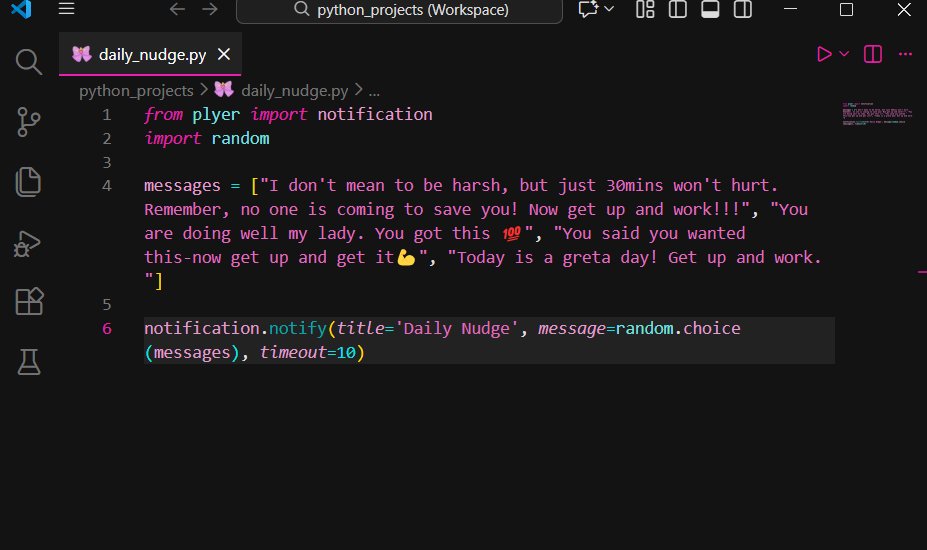927x550 pixels.
Task: Open the Run and Debug view
Action: (27, 243)
